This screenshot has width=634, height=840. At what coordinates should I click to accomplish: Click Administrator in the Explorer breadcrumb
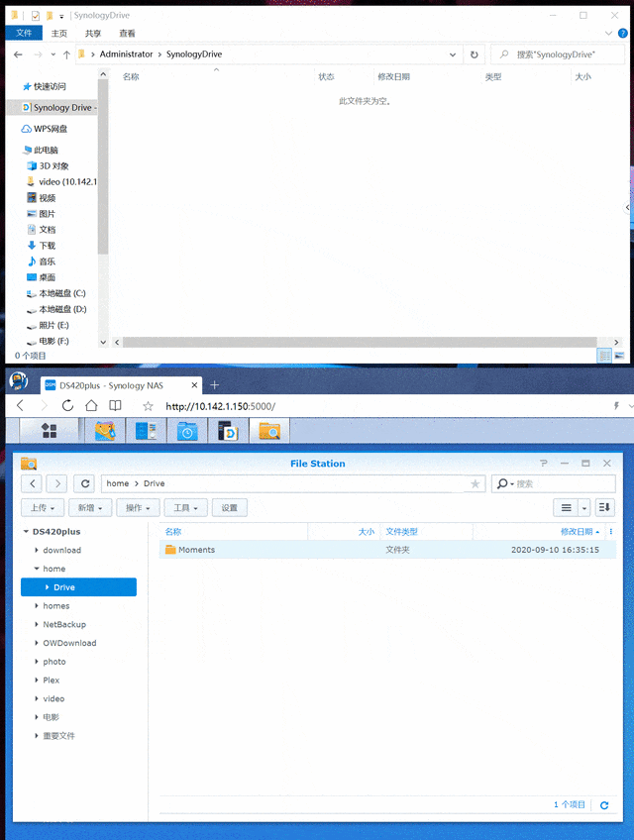tap(126, 54)
